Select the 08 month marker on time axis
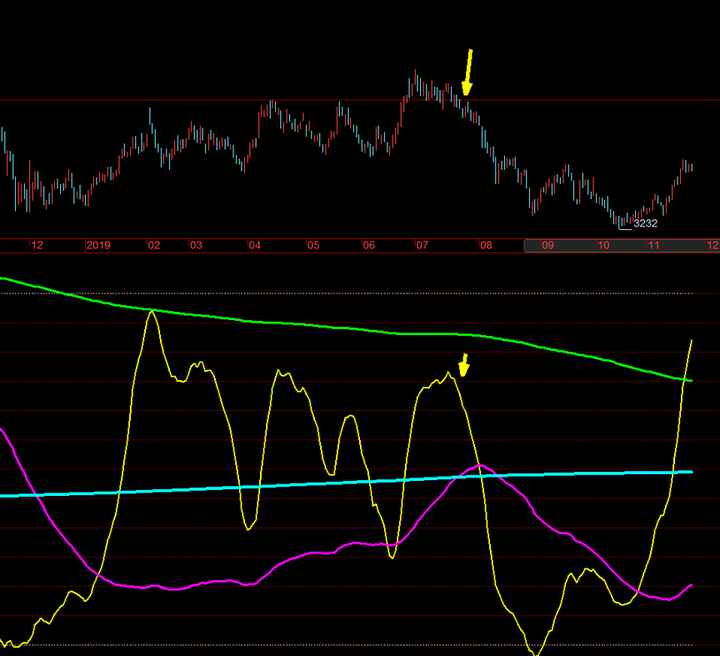720x656 pixels. click(x=486, y=245)
